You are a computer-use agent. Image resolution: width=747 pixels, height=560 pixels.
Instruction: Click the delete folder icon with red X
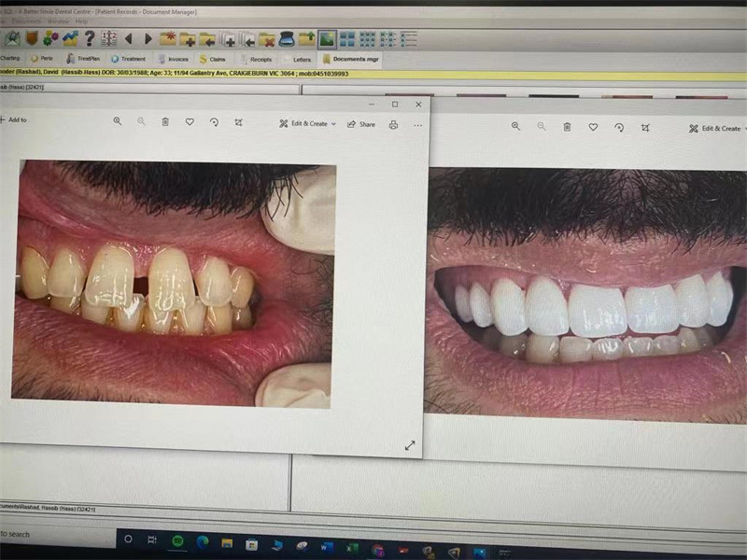[267, 39]
